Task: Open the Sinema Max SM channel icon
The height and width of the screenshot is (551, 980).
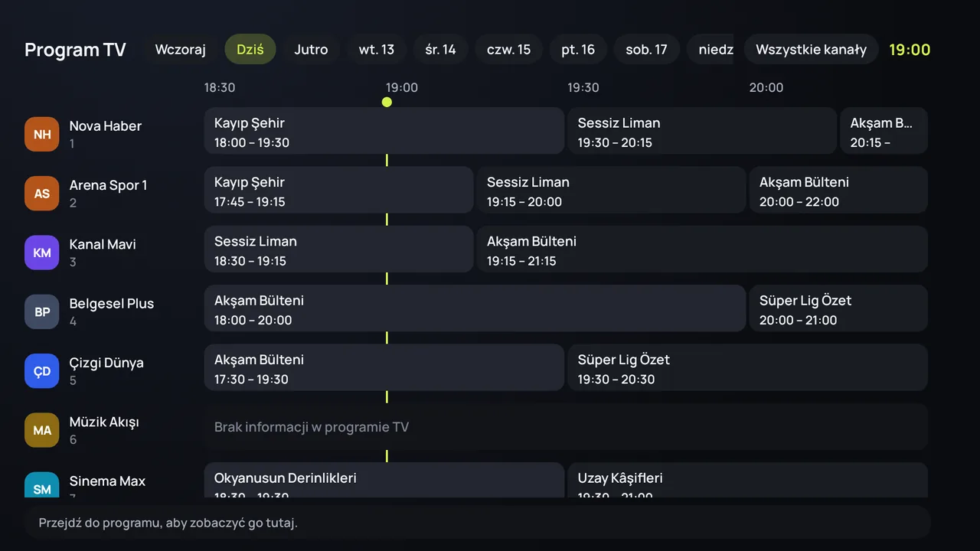Action: click(x=41, y=485)
